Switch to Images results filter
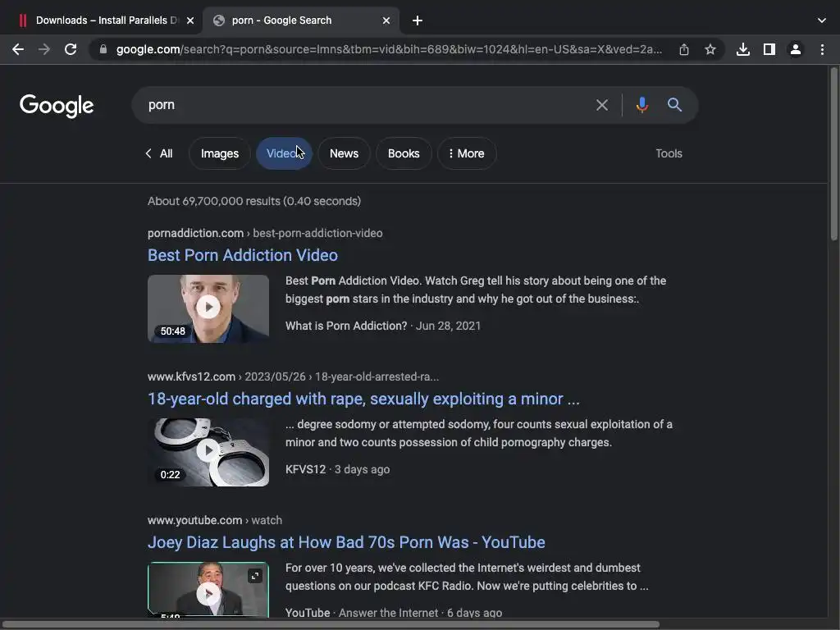The image size is (840, 630). click(x=220, y=153)
